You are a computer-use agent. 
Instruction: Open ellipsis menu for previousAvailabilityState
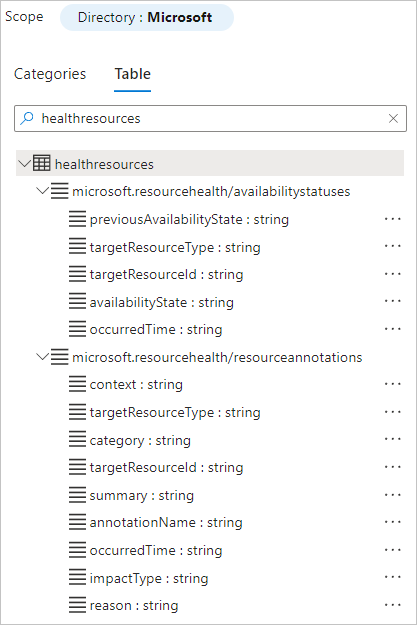click(x=392, y=219)
